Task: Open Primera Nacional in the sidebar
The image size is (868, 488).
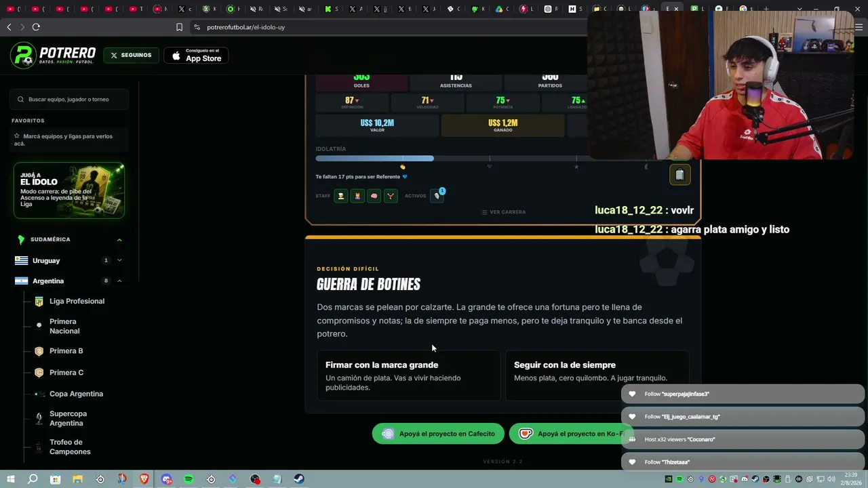Action: [64, 327]
